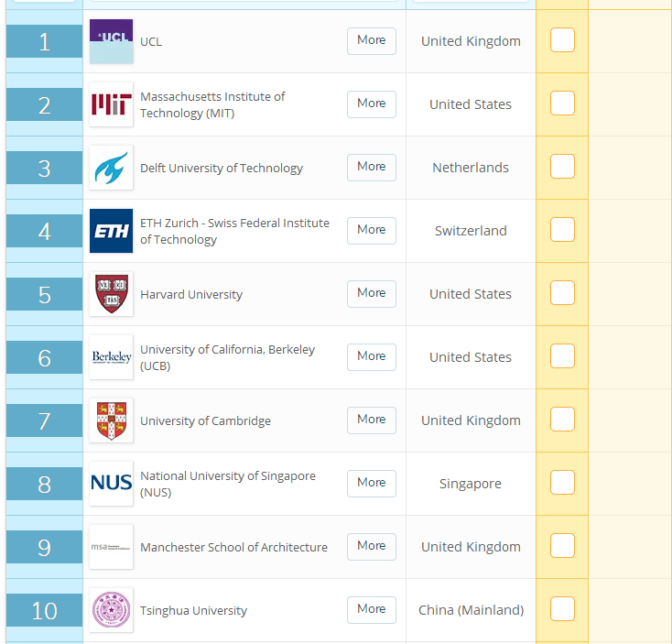672x644 pixels.
Task: Tick the compare checkbox for MIT
Action: (x=562, y=103)
